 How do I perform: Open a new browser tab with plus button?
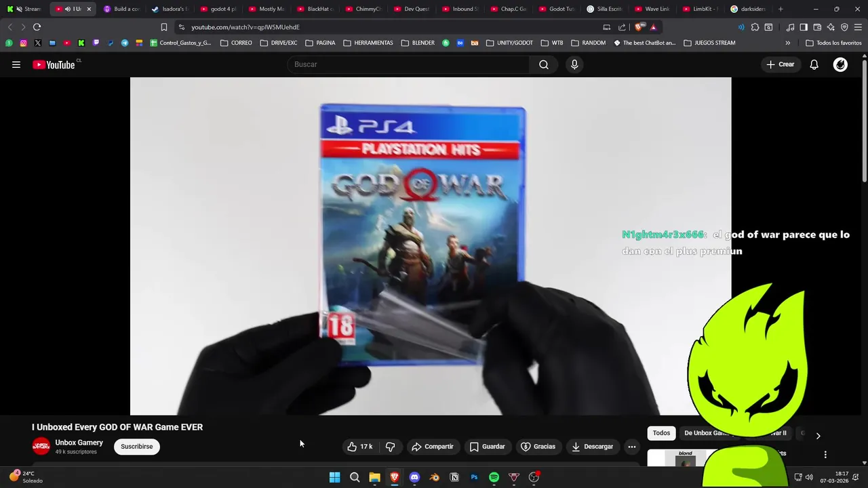(x=781, y=9)
